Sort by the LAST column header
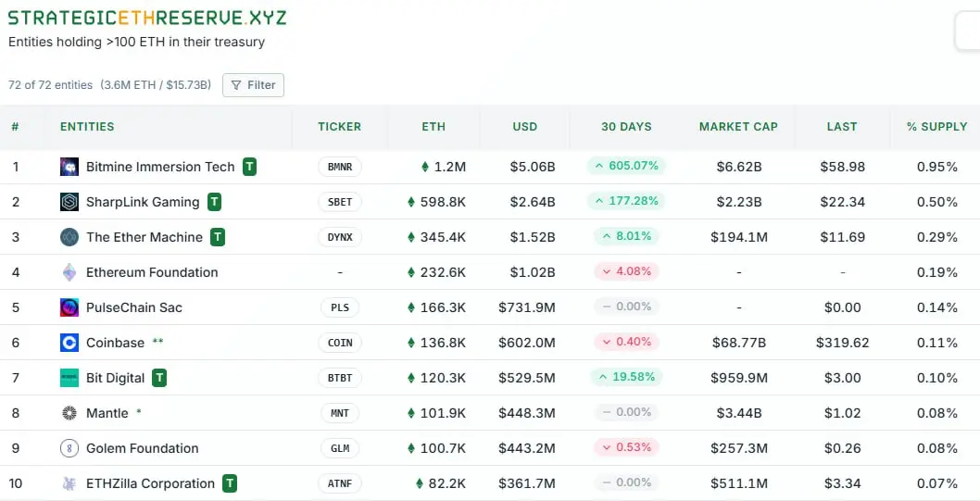Viewport: 980px width, 501px height. tap(842, 127)
